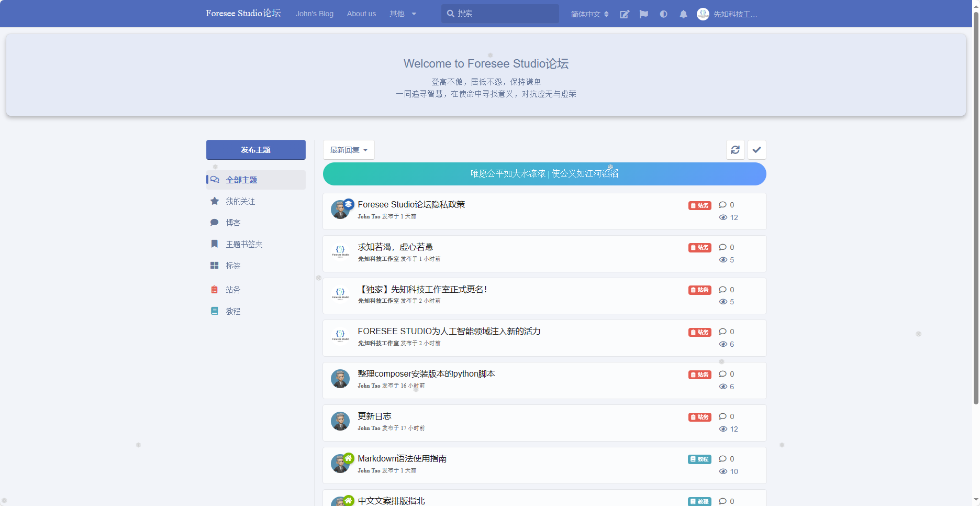Select the 标签 tags icon
The image size is (980, 506).
232,266
